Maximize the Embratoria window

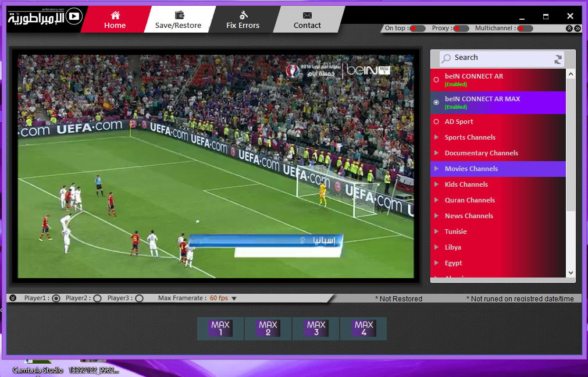pyautogui.click(x=546, y=16)
